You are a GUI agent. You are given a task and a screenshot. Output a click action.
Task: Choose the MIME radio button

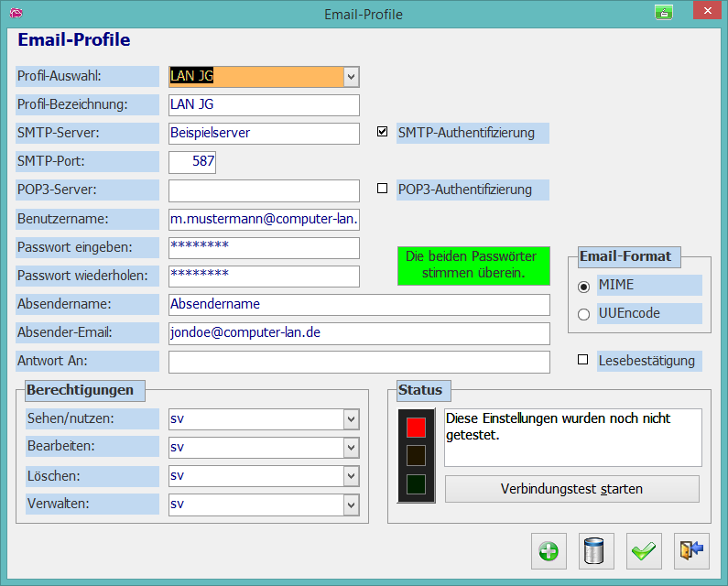click(x=583, y=286)
